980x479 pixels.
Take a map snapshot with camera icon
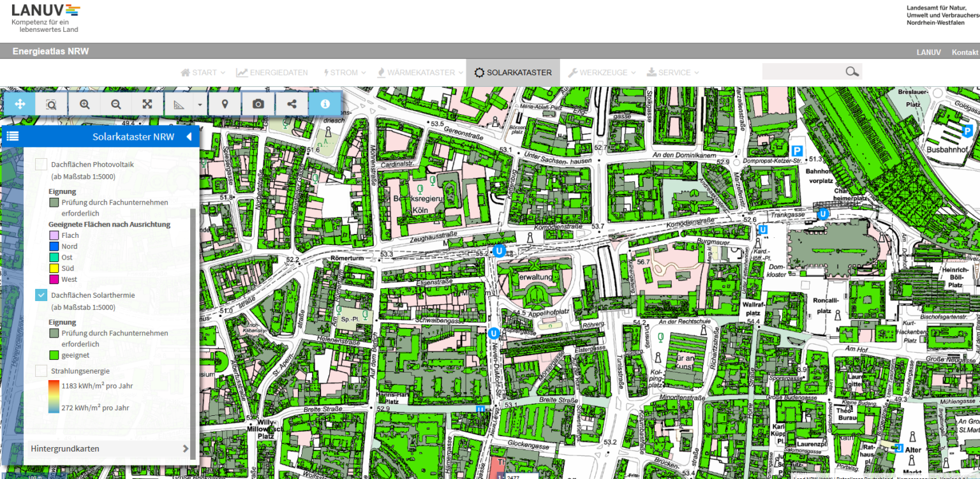coord(258,104)
